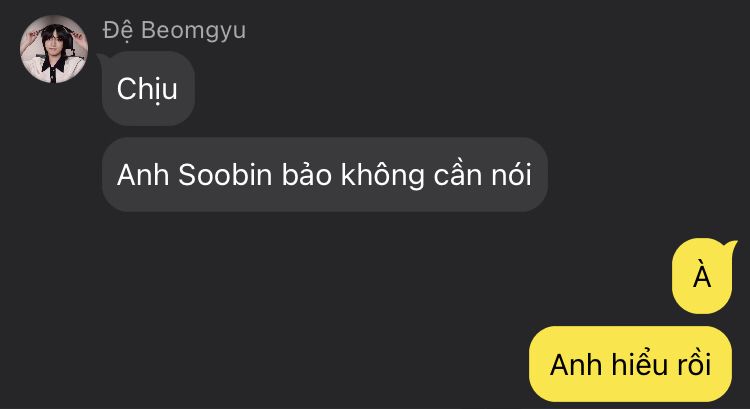Click the word "Soobin" in the gray message
750x409 pixels.
tap(225, 175)
